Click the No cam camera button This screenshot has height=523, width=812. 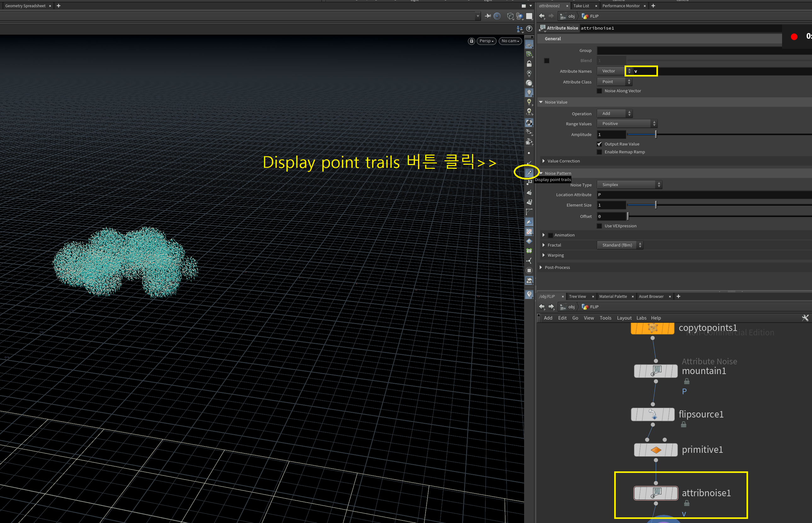[x=510, y=41]
